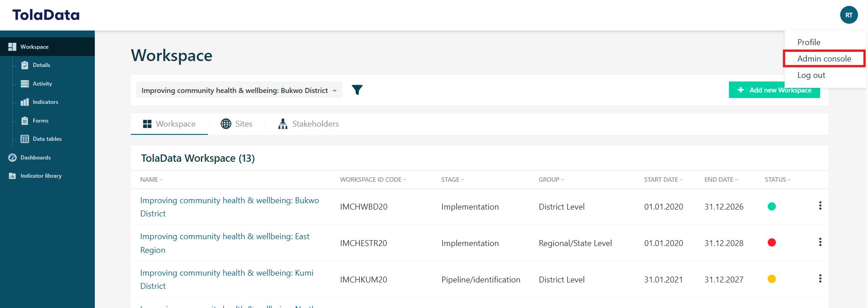Open Data tables in the sidebar
The image size is (868, 308).
[46, 139]
